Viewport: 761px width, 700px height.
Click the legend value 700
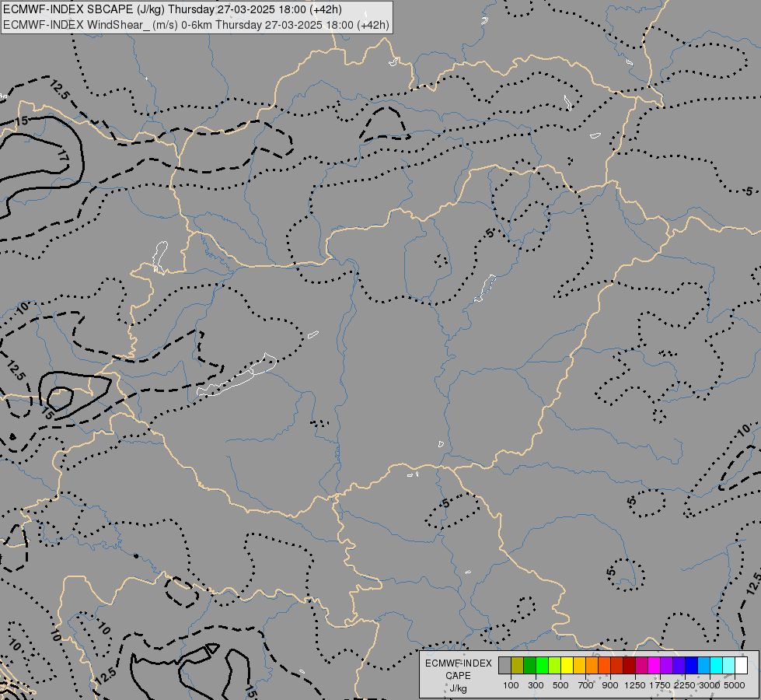click(586, 685)
